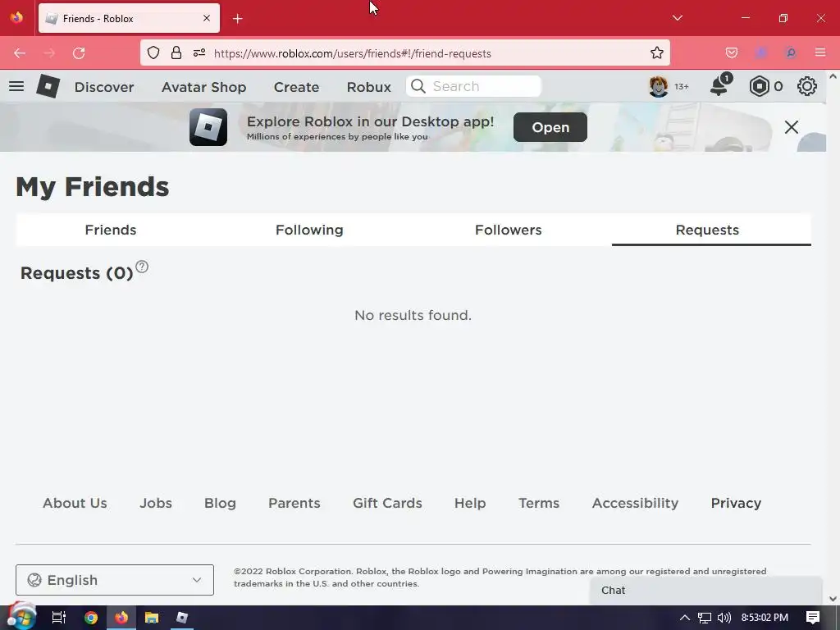840x630 pixels.
Task: Bookmark this page with the star
Action: click(x=657, y=53)
